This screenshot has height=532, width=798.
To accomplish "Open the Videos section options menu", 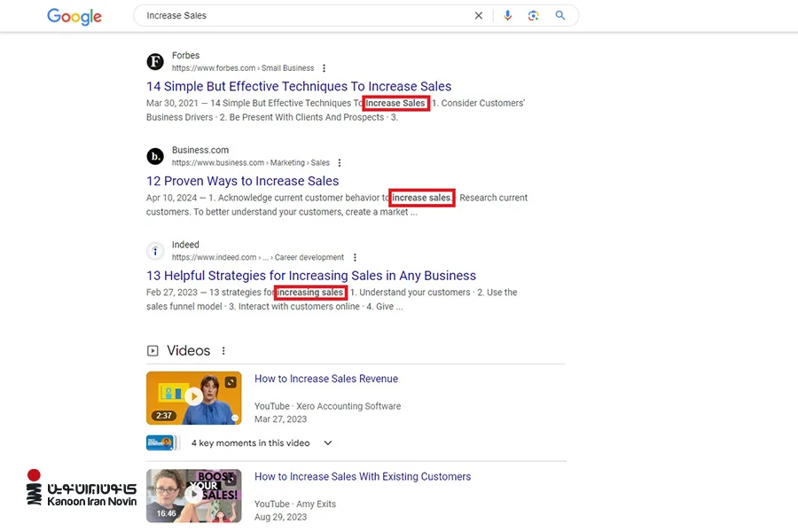I will tap(223, 351).
